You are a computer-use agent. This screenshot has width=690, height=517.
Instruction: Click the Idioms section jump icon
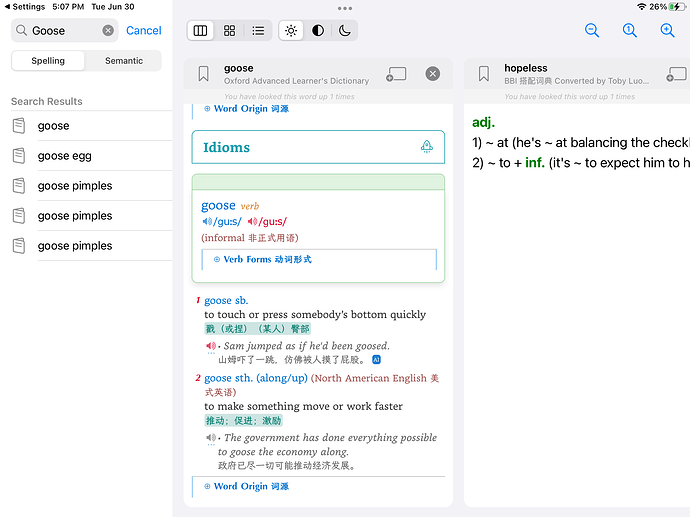click(426, 147)
